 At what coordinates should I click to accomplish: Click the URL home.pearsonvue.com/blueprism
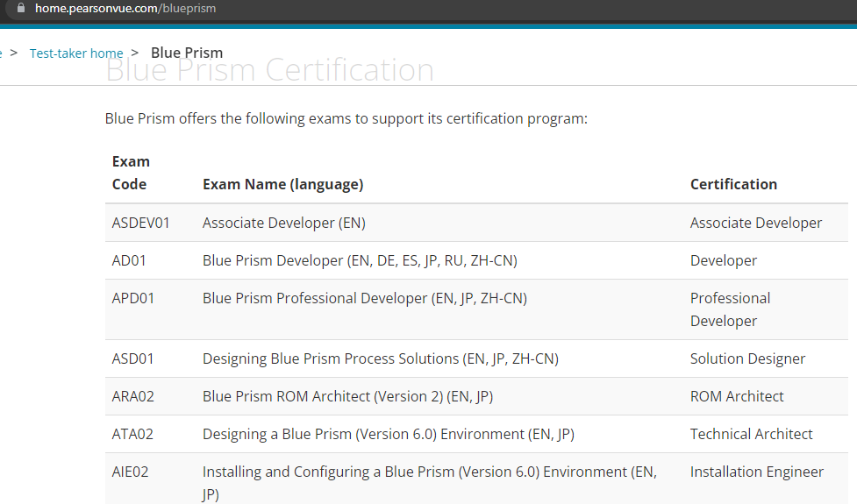click(x=125, y=8)
